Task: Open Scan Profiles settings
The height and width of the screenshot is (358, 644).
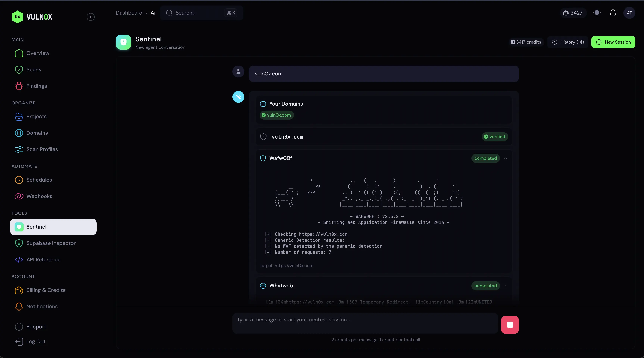Action: [42, 149]
